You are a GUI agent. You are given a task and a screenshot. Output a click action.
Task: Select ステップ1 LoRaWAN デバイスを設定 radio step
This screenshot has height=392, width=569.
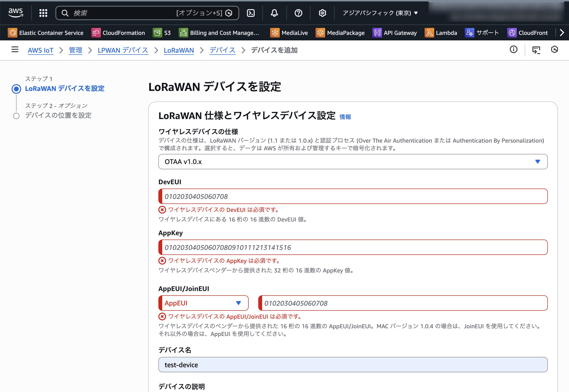click(x=16, y=89)
